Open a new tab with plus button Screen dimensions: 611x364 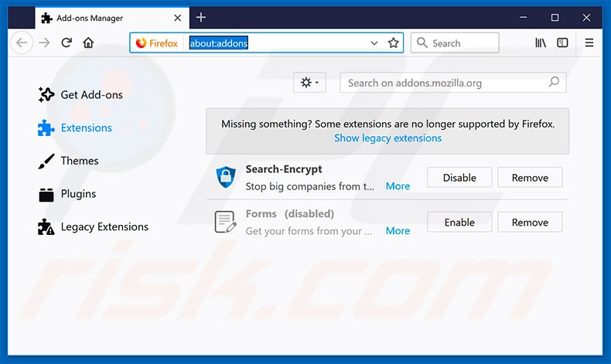[x=201, y=17]
